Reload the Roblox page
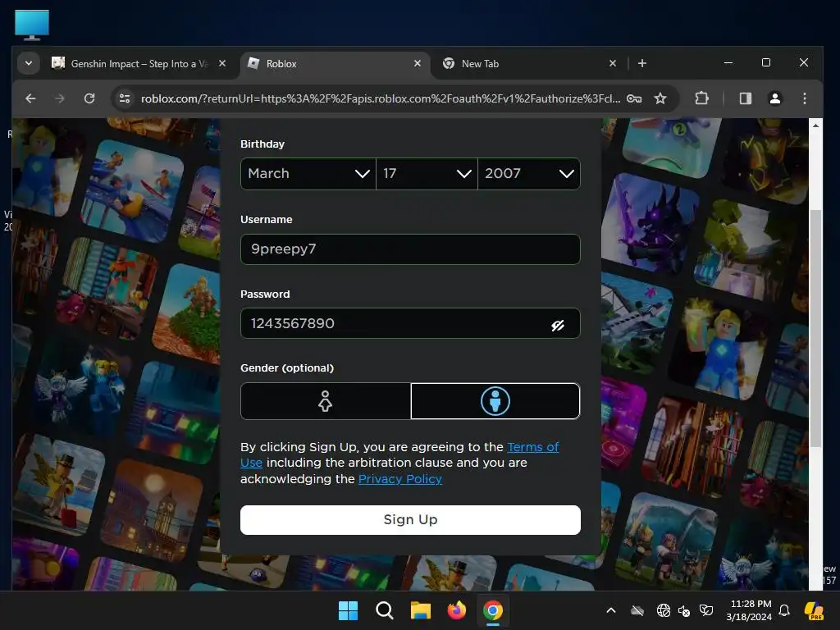The image size is (840, 630). [89, 98]
